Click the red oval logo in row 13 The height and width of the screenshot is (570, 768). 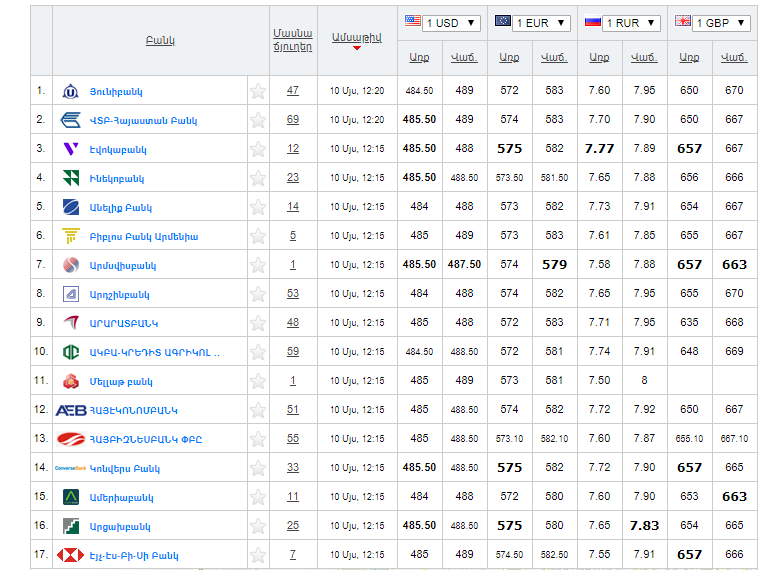71,439
